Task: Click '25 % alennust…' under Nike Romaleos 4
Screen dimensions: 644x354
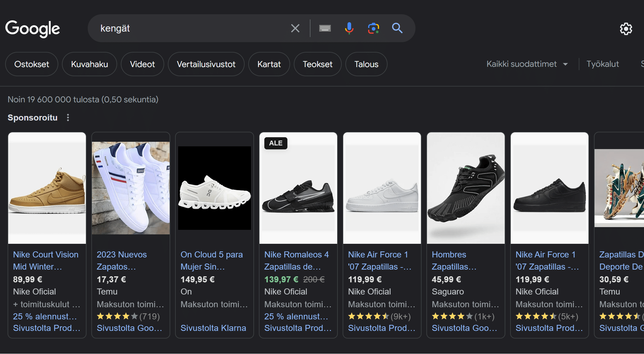Action: [x=296, y=316]
